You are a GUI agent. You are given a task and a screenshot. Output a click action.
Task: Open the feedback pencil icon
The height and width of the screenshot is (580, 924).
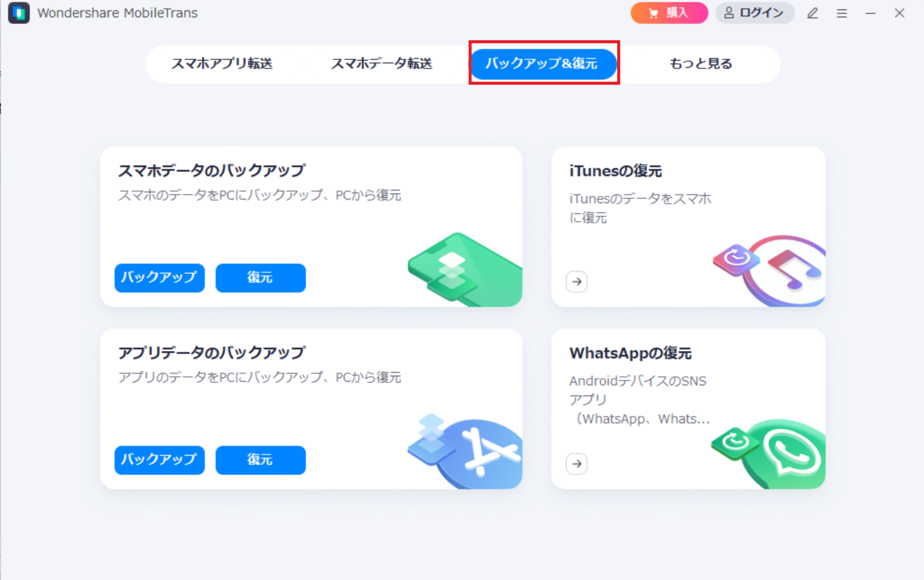coord(812,13)
